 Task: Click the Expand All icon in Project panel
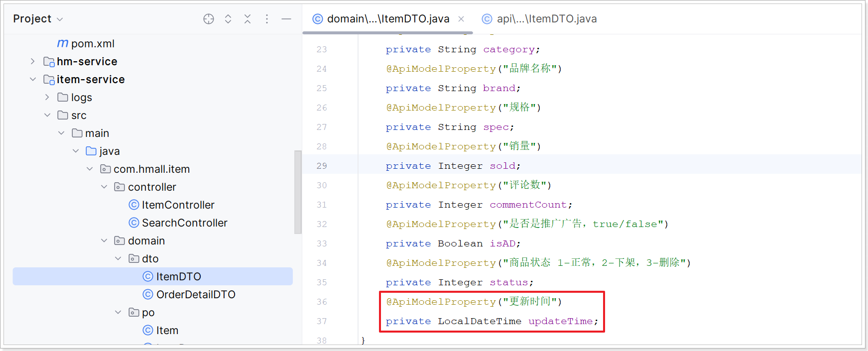click(228, 19)
